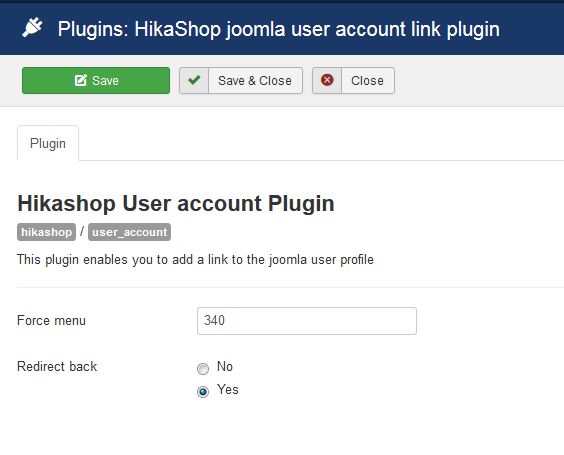Click the green Save button

point(96,81)
